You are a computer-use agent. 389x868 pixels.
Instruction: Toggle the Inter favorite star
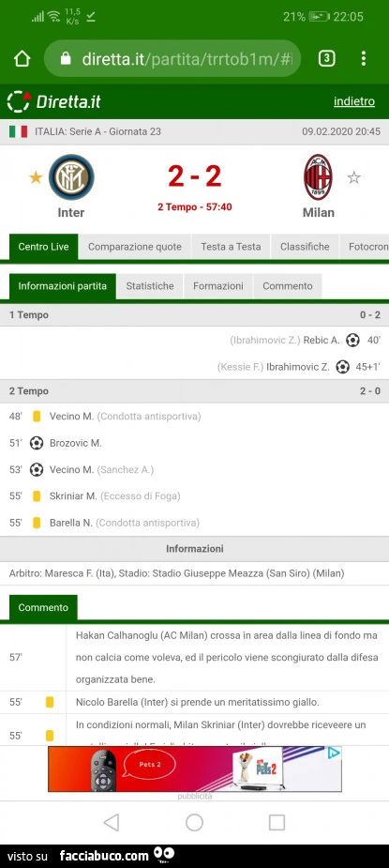click(36, 177)
